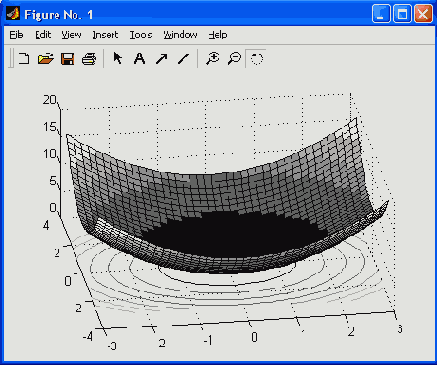437x365 pixels.
Task: Select the Add Text tool
Action: click(139, 59)
